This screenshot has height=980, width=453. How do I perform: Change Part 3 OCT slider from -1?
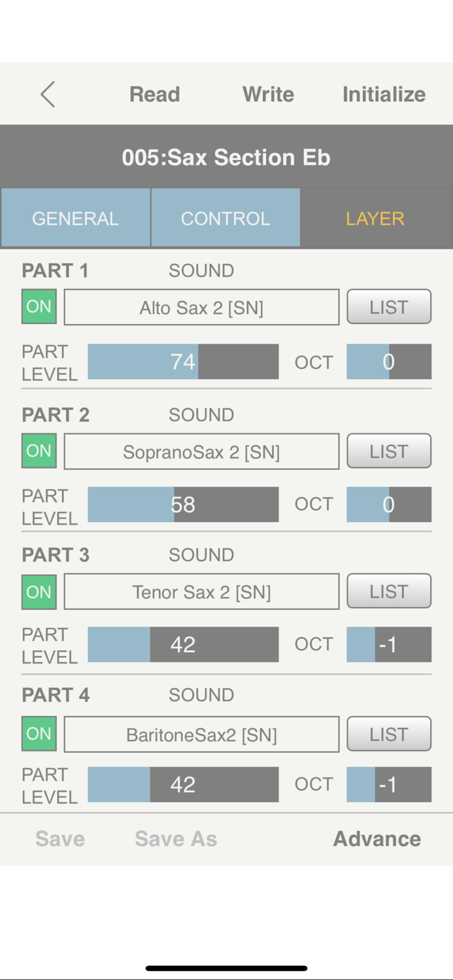[389, 644]
